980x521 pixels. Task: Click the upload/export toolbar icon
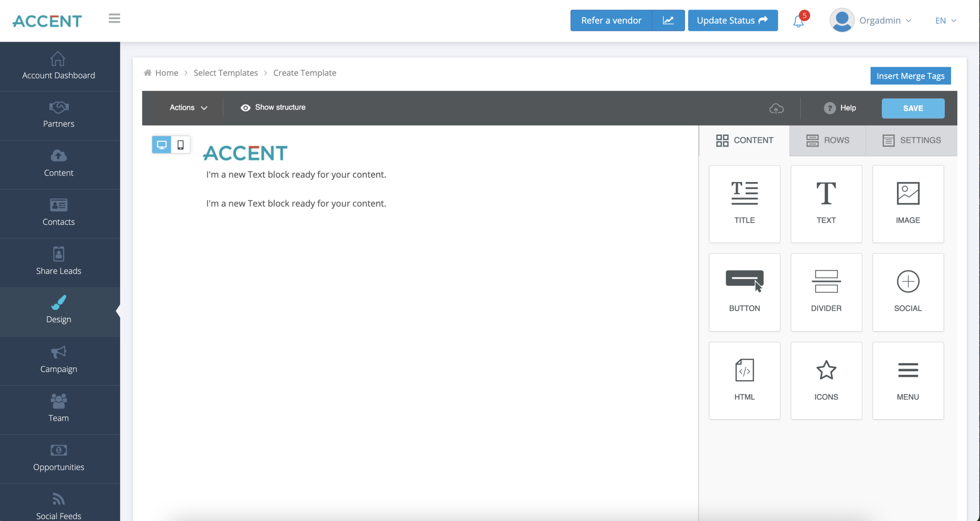[x=776, y=108]
